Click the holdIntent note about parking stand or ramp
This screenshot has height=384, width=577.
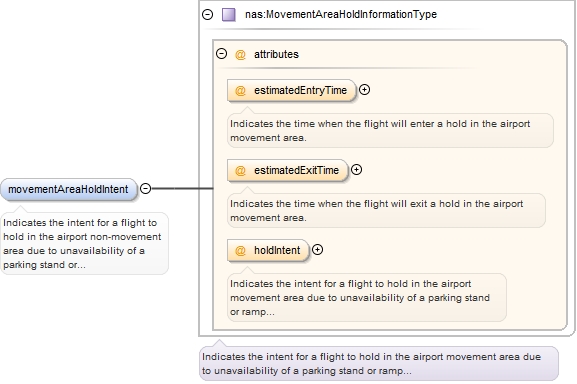click(367, 298)
